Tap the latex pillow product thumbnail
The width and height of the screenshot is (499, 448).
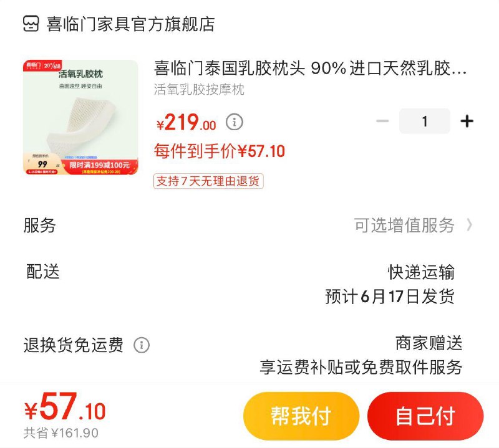point(80,117)
